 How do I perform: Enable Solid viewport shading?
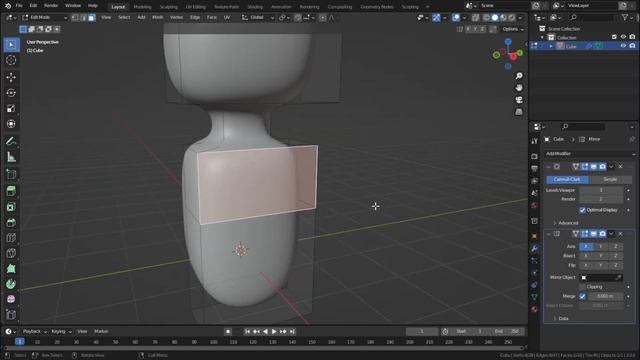click(x=495, y=18)
